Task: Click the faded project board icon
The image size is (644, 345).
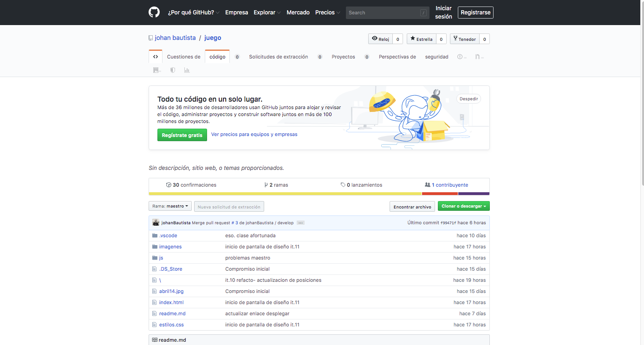Action: click(x=156, y=70)
